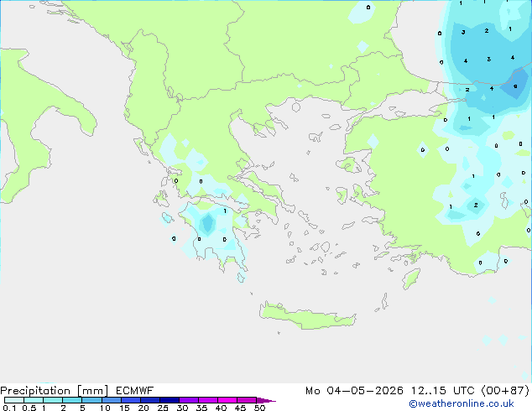This screenshot has height=411, width=532.
Task: Click the 35–40 mm legend color swatch
Action: click(208, 400)
